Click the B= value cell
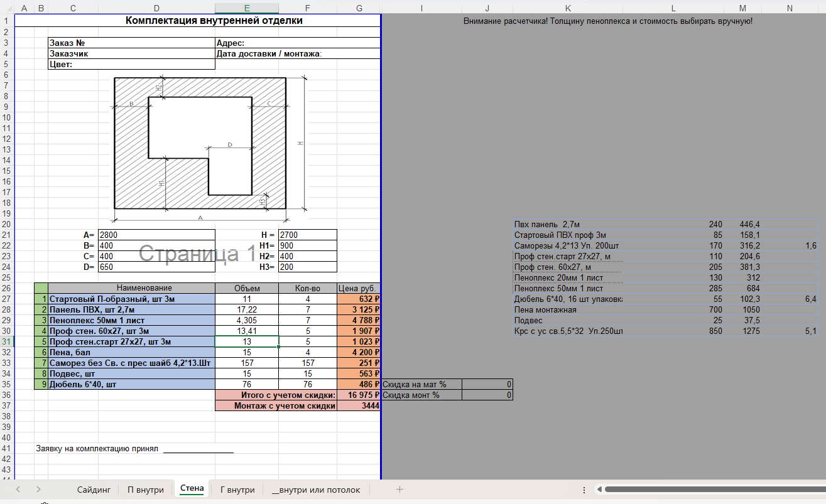 pyautogui.click(x=156, y=245)
